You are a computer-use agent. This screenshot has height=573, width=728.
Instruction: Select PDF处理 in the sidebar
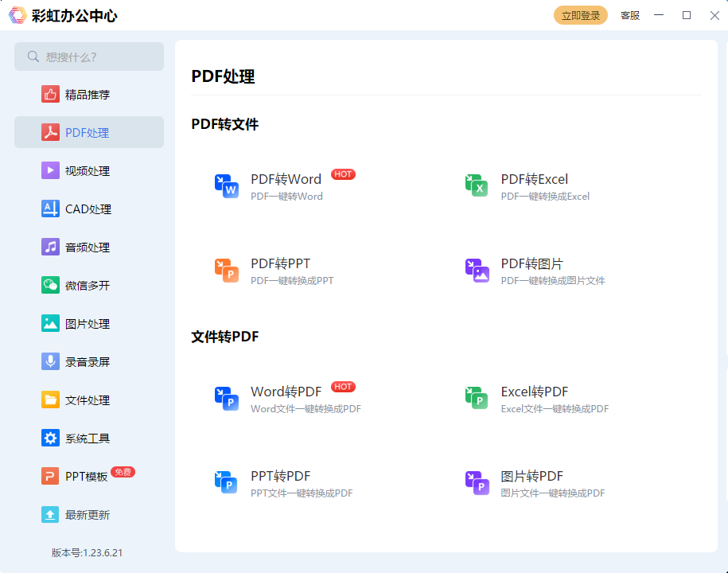89,132
